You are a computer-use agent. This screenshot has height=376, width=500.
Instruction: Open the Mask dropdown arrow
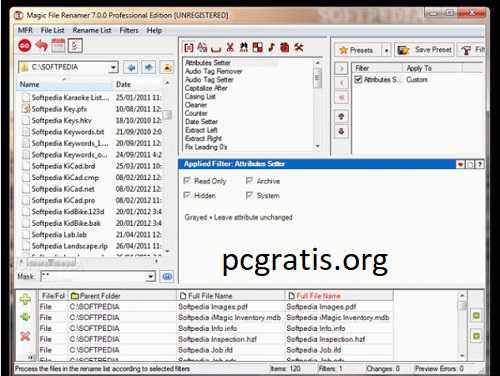tap(151, 276)
